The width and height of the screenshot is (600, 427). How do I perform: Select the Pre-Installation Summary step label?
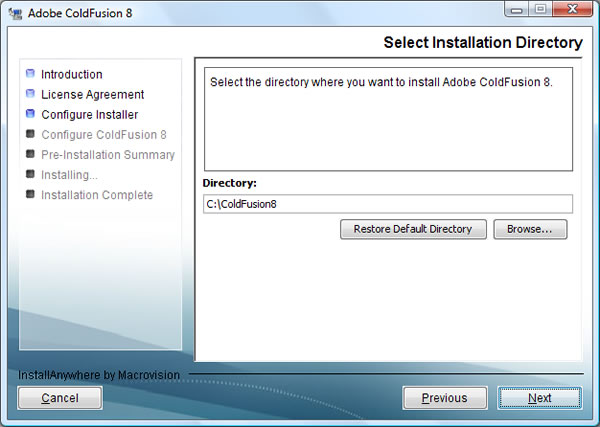pyautogui.click(x=108, y=155)
